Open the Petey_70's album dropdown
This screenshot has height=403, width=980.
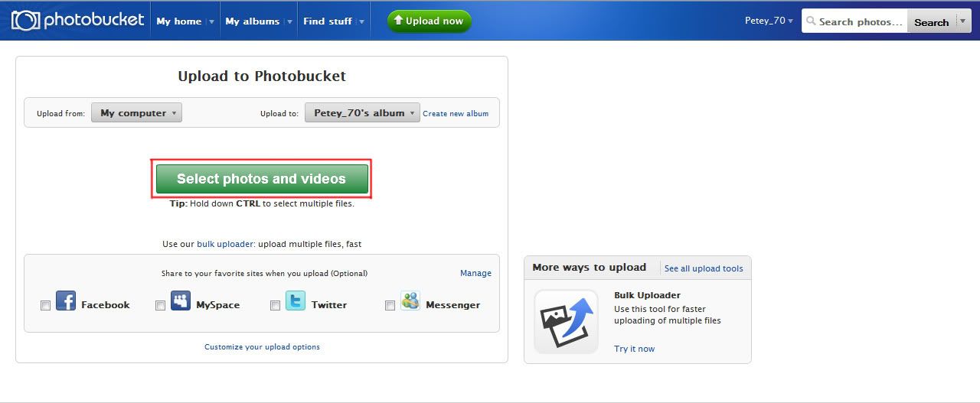pyautogui.click(x=362, y=113)
